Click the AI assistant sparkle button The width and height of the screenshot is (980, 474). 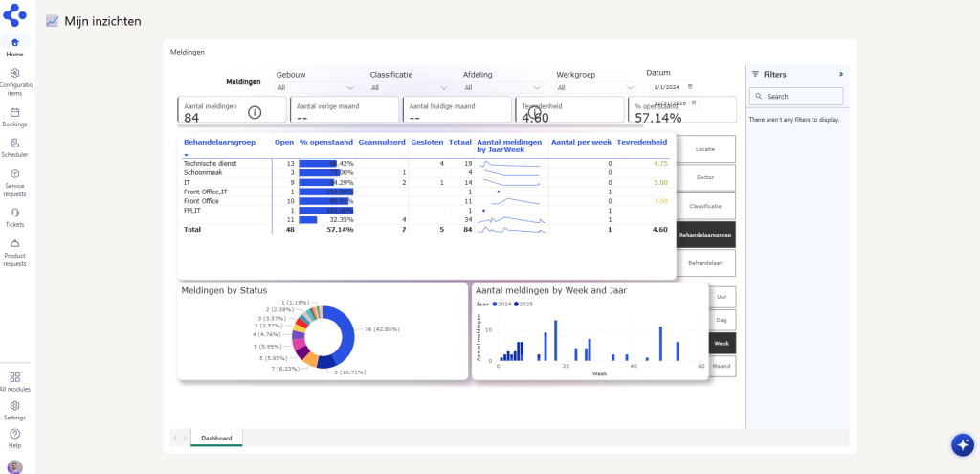click(x=961, y=444)
